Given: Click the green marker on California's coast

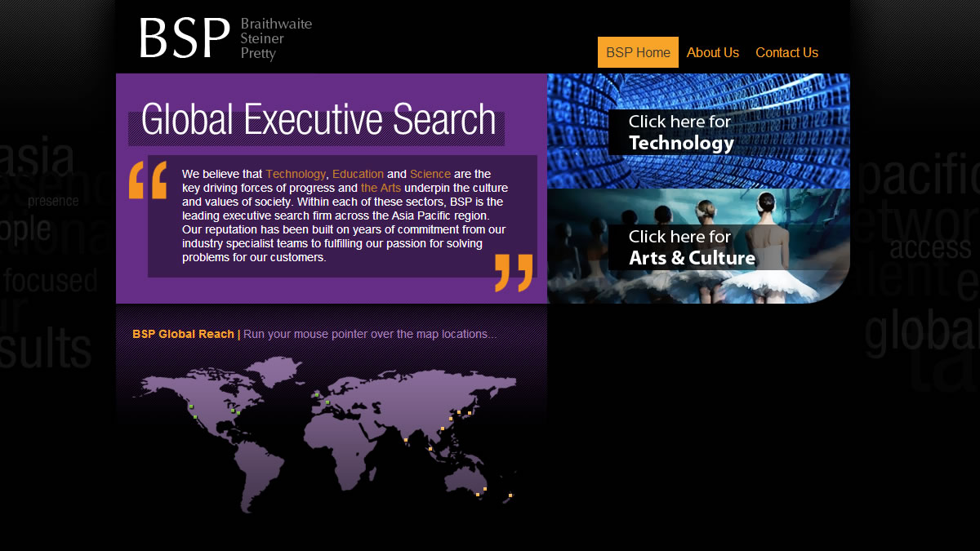Looking at the screenshot, I should coord(195,417).
